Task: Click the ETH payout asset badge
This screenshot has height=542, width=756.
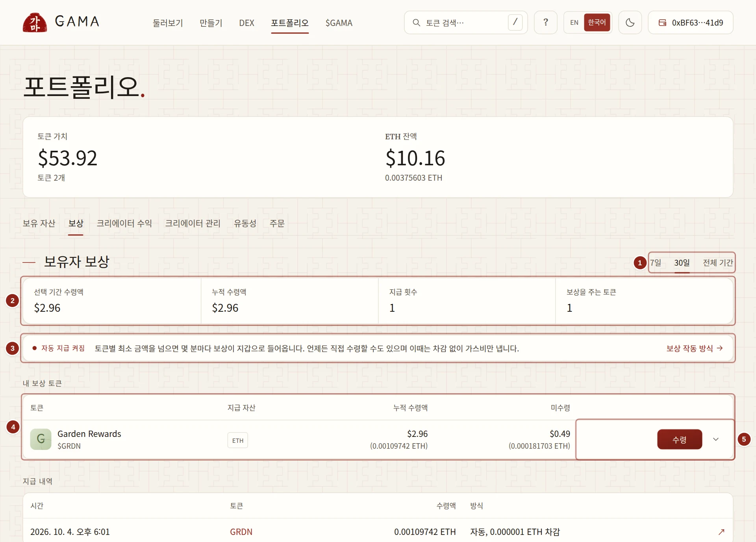Action: click(238, 440)
